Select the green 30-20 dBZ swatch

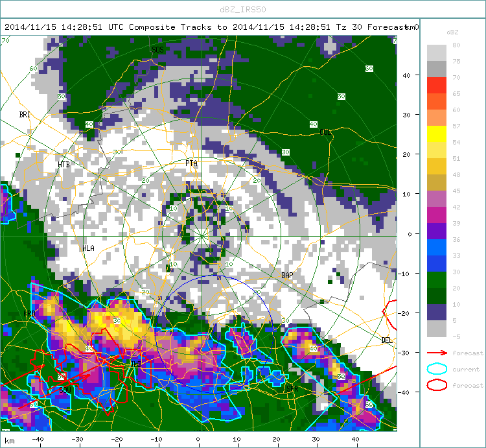click(x=437, y=279)
